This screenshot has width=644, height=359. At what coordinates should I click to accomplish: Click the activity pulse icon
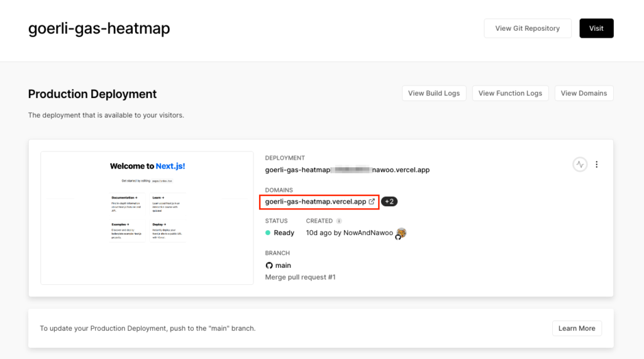coord(580,164)
